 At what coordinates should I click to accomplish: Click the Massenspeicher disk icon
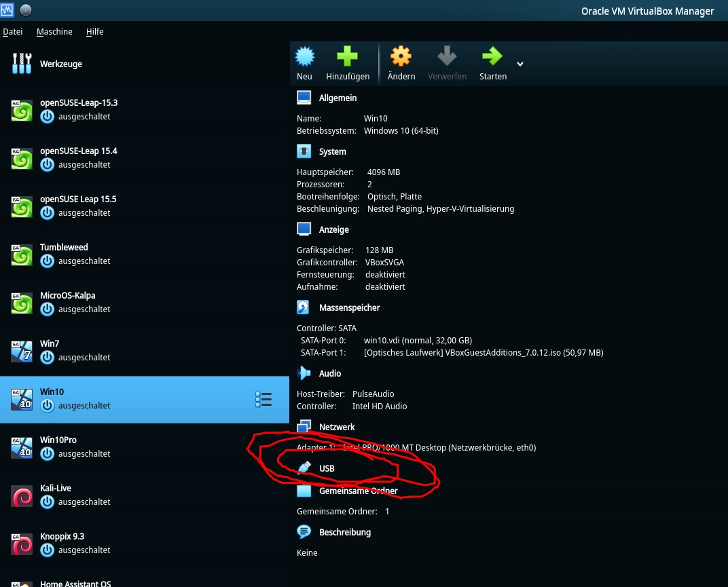tap(303, 307)
